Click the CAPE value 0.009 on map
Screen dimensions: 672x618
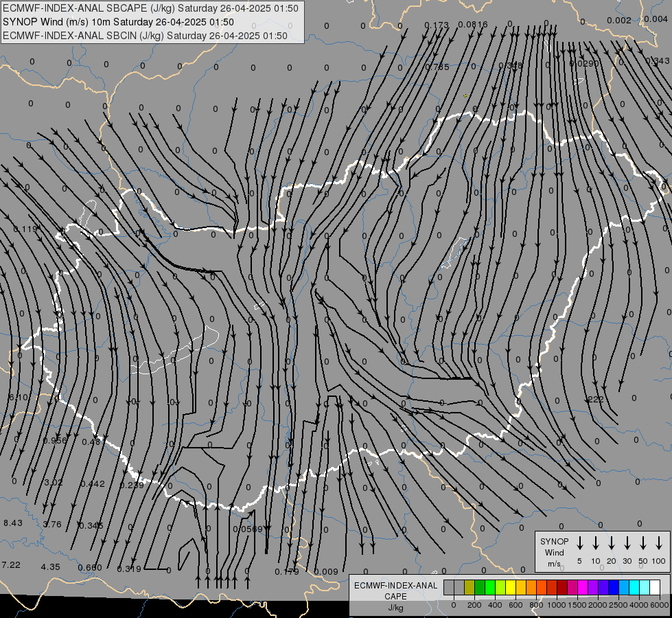coord(326,572)
